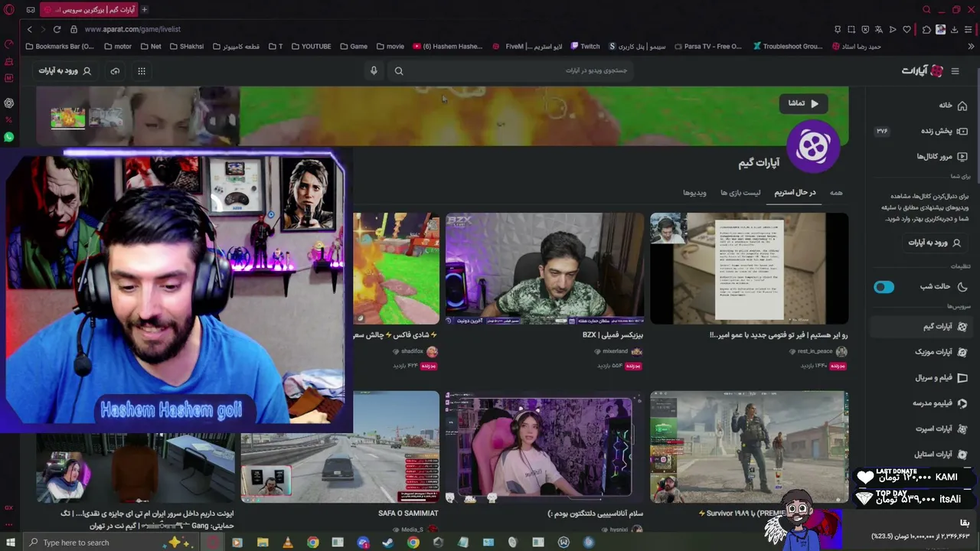Click the Opera logo menu icon
The height and width of the screenshot is (551, 980).
[x=9, y=9]
